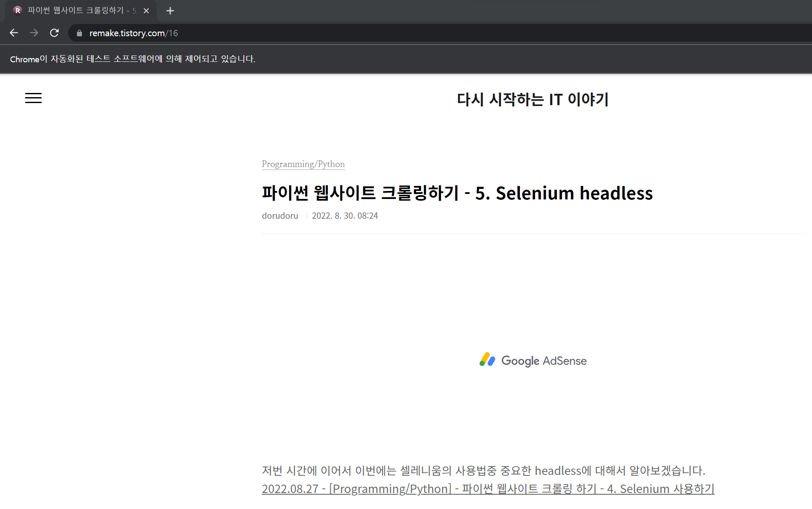Click author name doruduoru
812x509 pixels.
click(280, 216)
